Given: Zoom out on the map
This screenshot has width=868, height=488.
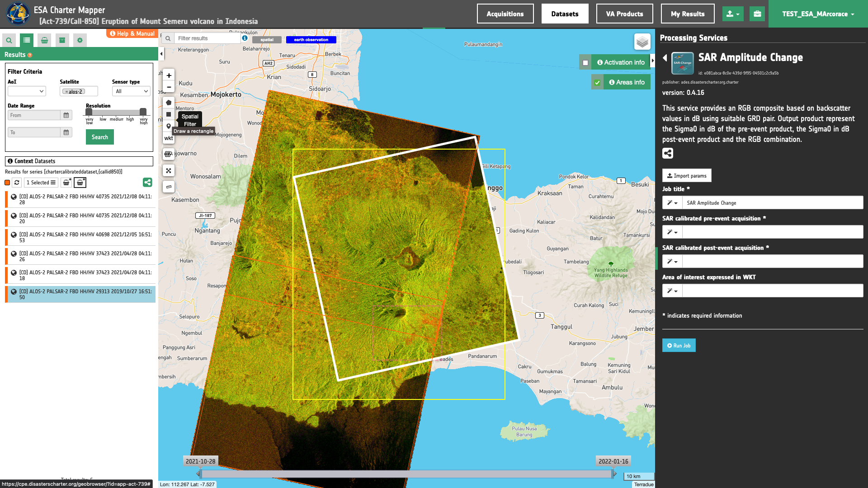Looking at the screenshot, I should (169, 87).
